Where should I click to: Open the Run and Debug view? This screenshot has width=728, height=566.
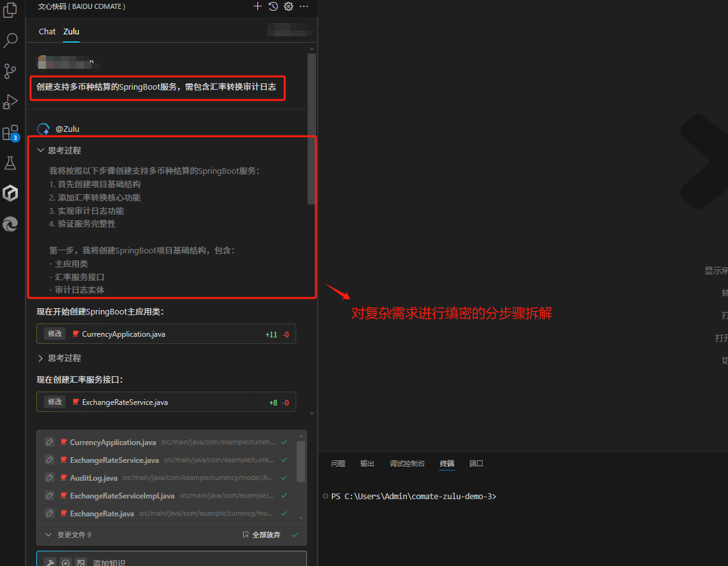(x=10, y=102)
